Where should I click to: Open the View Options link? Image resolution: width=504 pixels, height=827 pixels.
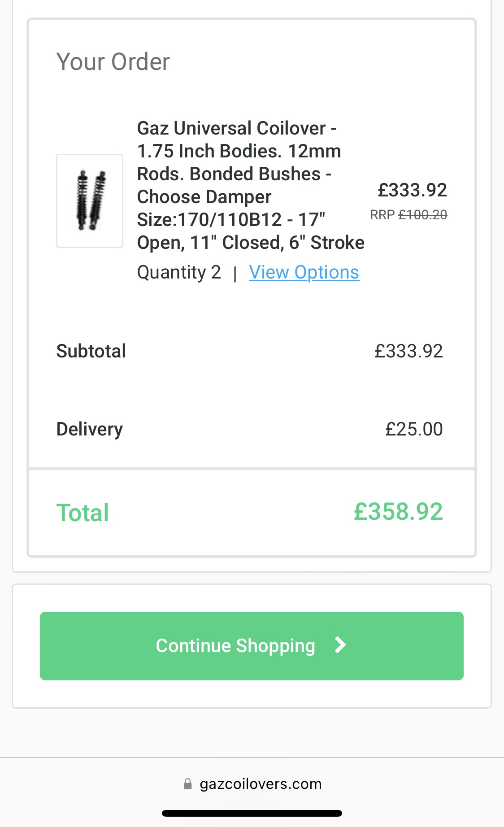[x=304, y=272]
